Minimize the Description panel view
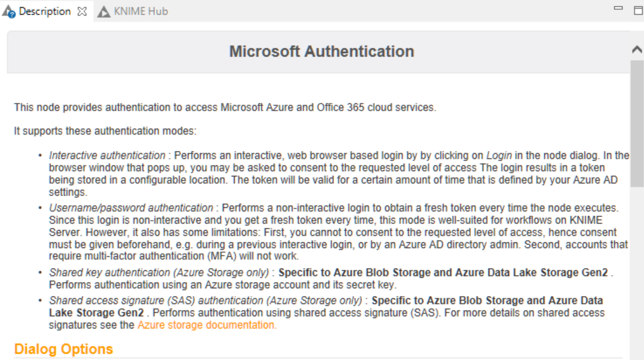644x360 pixels. (x=618, y=8)
